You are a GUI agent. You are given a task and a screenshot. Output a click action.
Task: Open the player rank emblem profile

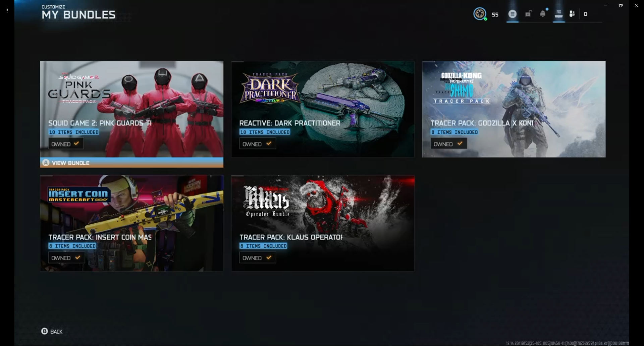click(x=480, y=14)
